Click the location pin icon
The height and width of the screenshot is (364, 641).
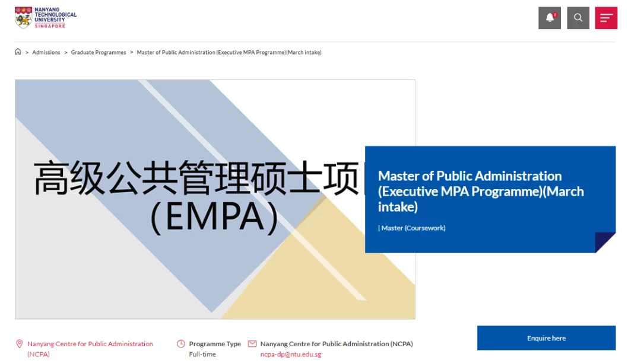[x=19, y=344]
